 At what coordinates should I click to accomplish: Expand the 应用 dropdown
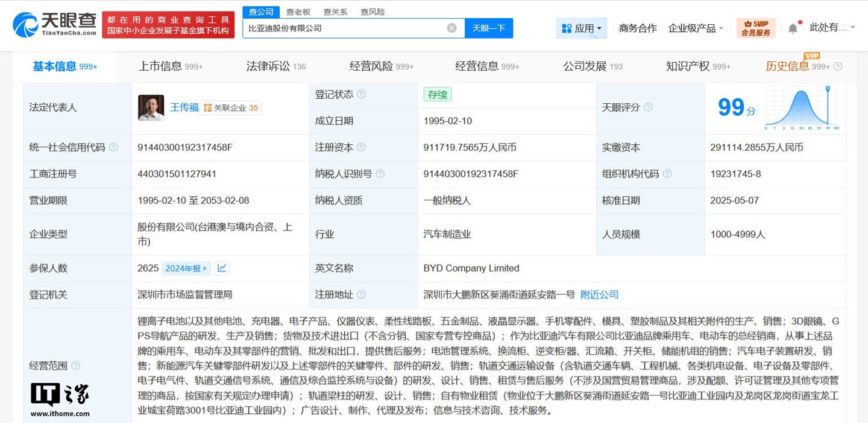click(x=598, y=28)
